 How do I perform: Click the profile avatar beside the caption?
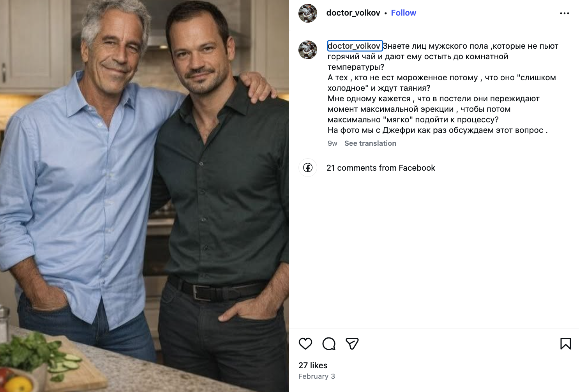pyautogui.click(x=308, y=50)
